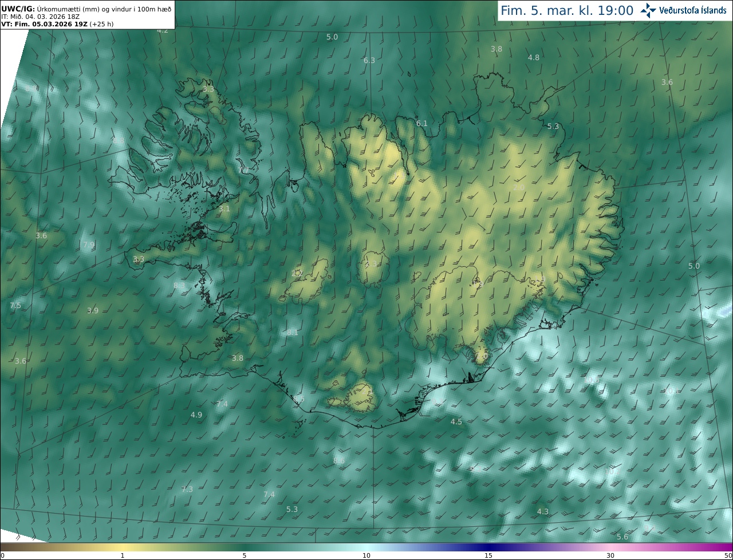Click the 4.5 value on the map

pos(456,422)
